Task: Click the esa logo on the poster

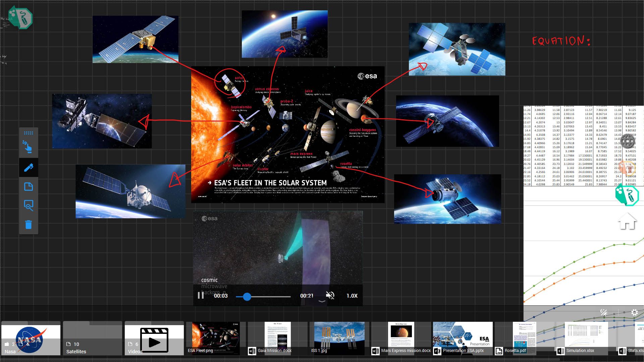Action: (367, 76)
